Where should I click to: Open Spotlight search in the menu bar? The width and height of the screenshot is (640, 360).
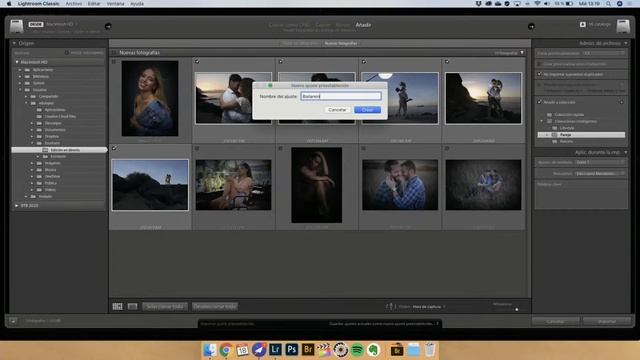(x=608, y=4)
